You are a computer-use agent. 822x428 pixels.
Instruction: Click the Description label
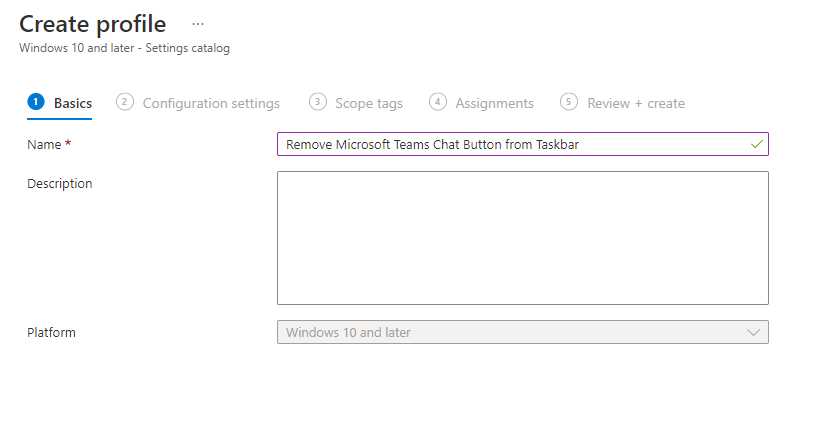[60, 184]
